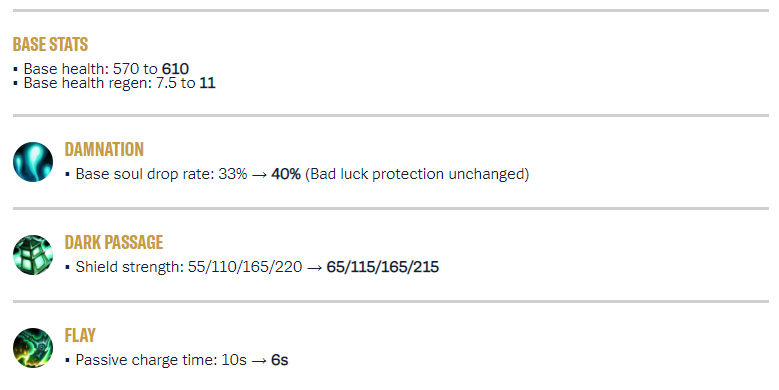This screenshot has width=779, height=390.
Task: Click the Bad luck protection unchanged note
Action: [417, 174]
